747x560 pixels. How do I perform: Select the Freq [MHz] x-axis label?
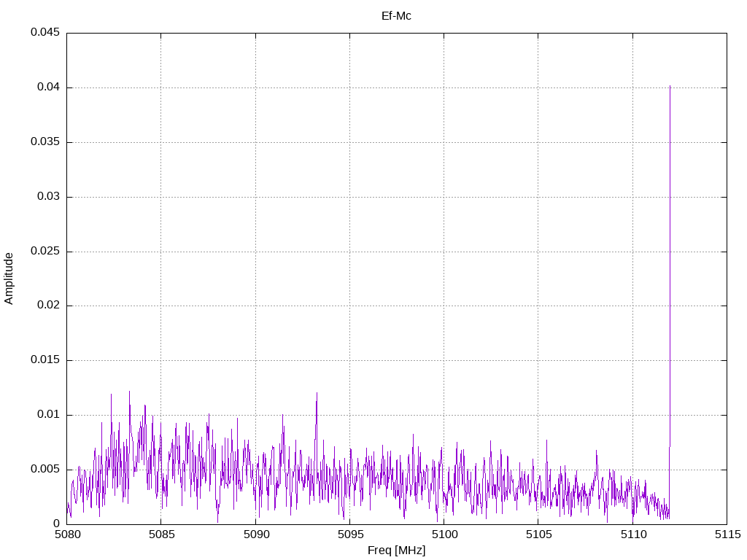pyautogui.click(x=396, y=551)
